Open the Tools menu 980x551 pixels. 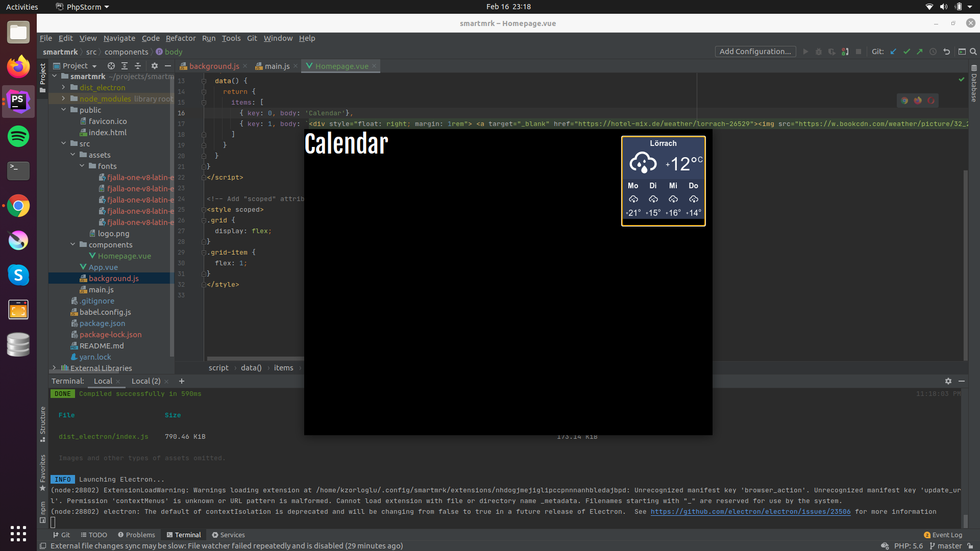pos(231,38)
